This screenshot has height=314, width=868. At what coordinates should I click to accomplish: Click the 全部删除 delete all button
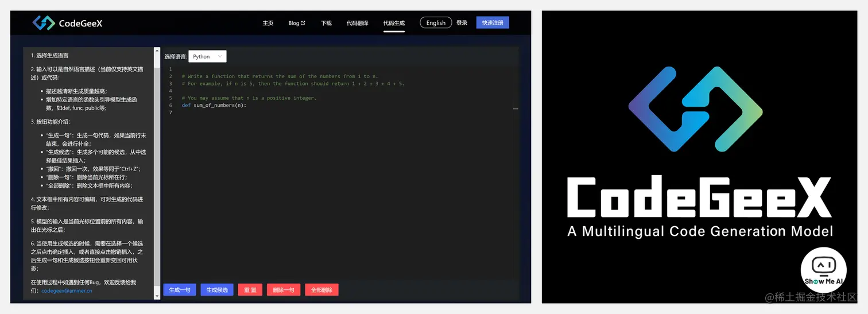click(x=321, y=290)
